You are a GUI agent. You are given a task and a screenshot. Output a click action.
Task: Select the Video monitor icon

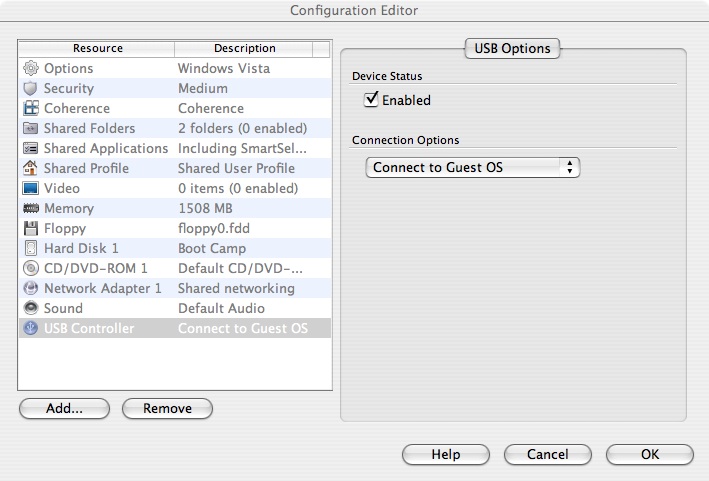[31, 188]
